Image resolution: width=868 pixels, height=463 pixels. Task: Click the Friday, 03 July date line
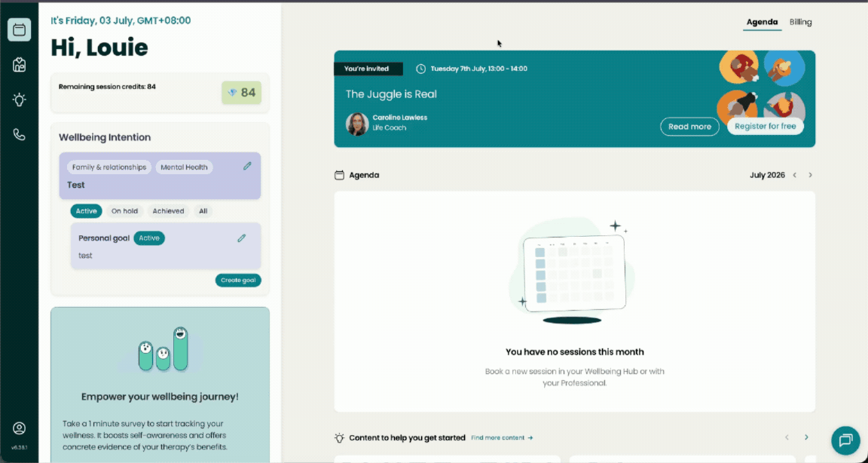point(121,20)
